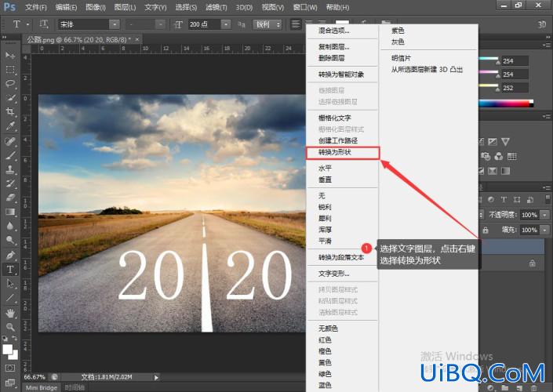The height and width of the screenshot is (392, 553).
Task: Filter layers by smart objects
Action: point(530,199)
